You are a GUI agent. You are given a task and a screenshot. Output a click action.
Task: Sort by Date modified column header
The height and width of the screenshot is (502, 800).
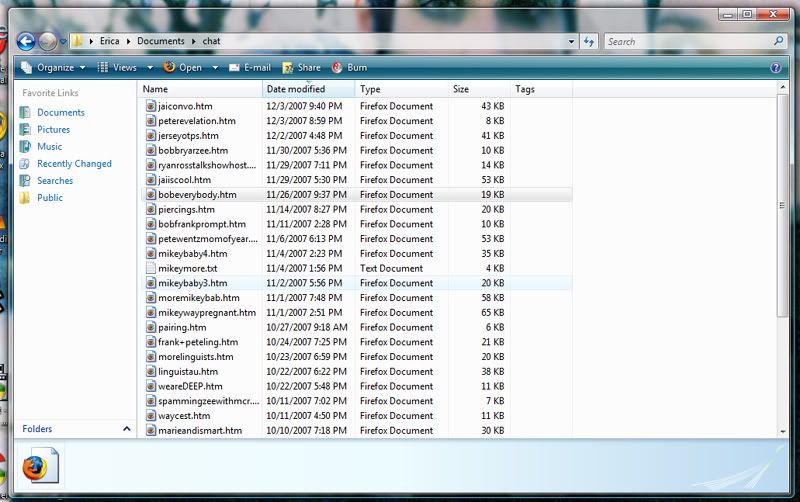click(x=309, y=89)
